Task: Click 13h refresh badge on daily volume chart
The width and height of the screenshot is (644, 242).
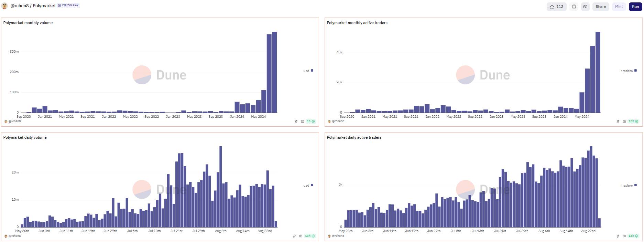Action: coord(309,236)
